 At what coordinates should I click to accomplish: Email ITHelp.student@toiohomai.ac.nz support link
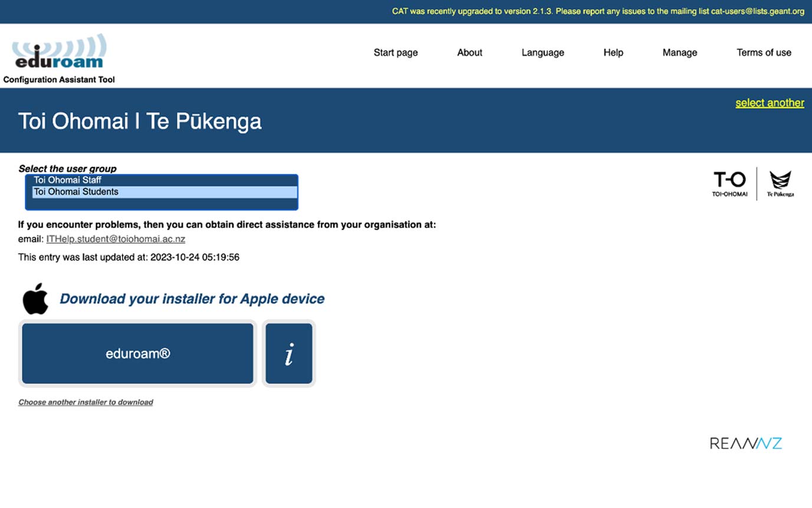point(116,239)
